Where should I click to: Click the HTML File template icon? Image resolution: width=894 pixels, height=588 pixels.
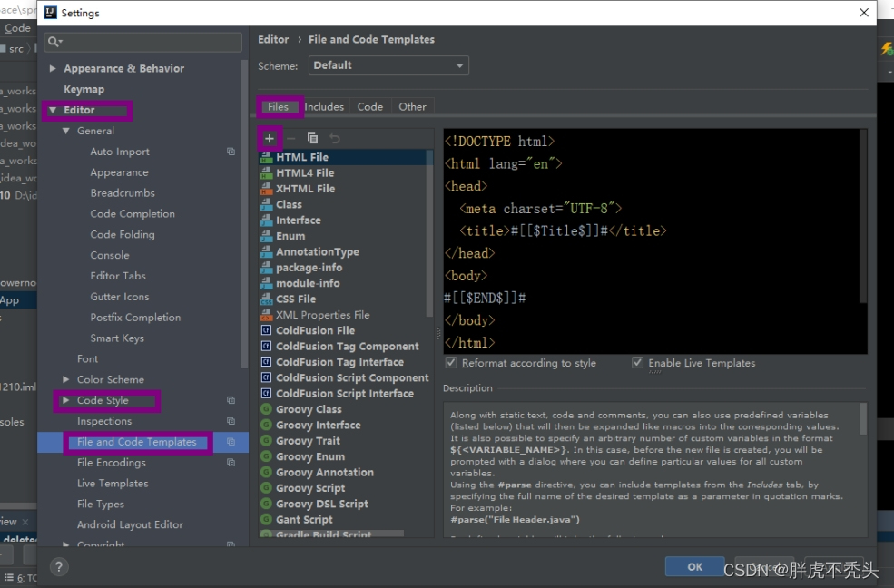pos(266,157)
